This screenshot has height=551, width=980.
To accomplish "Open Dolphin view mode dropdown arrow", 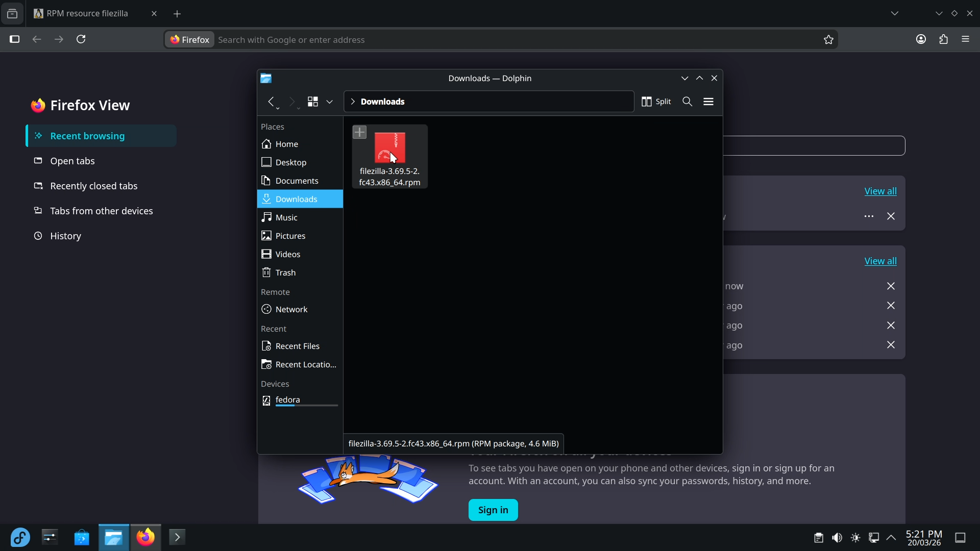I will pos(330,102).
